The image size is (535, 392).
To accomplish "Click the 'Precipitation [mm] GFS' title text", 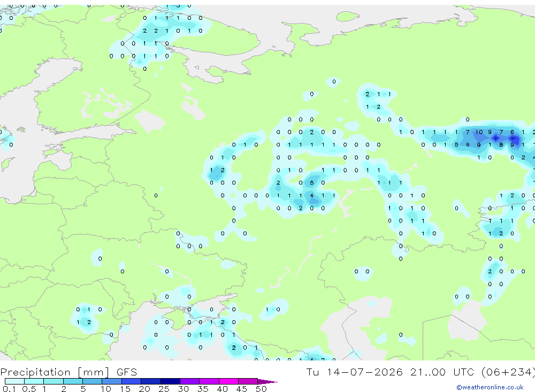I will pos(68,372).
